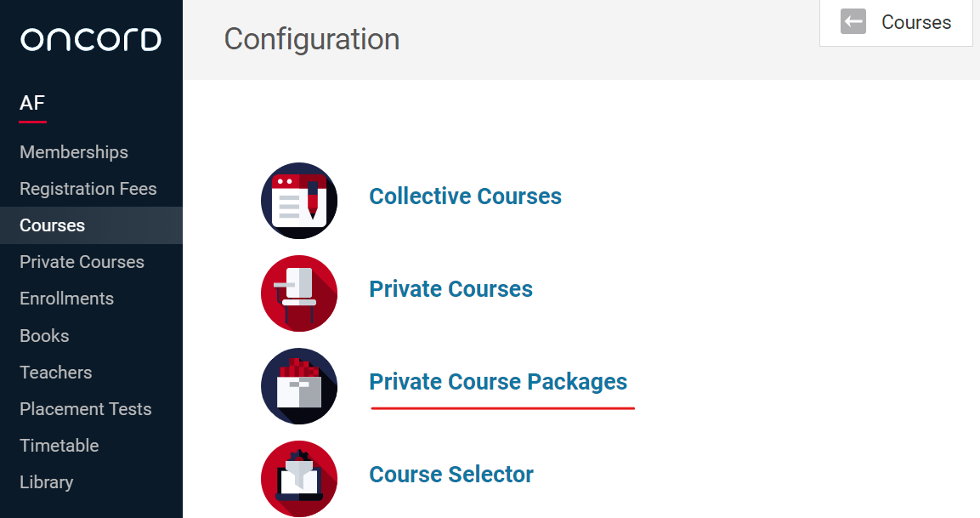Viewport: 980px width, 518px height.
Task: Click the Collective Courses notepad icon
Action: [x=298, y=201]
